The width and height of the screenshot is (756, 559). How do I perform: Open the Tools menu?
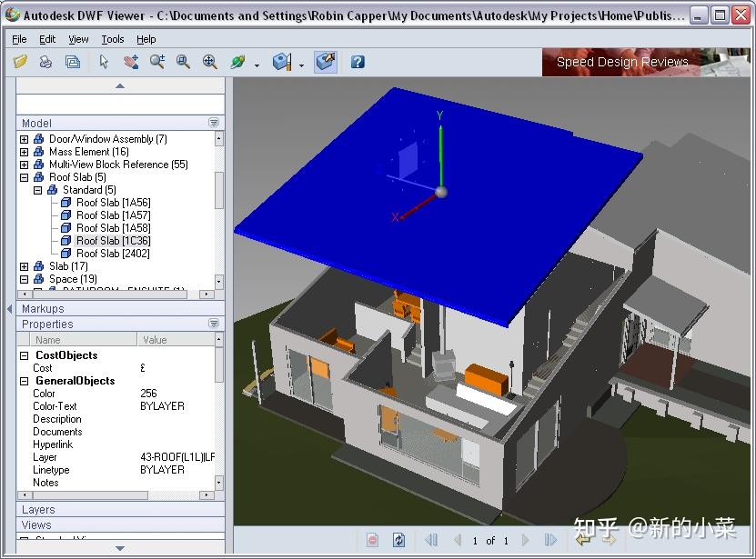tap(114, 39)
